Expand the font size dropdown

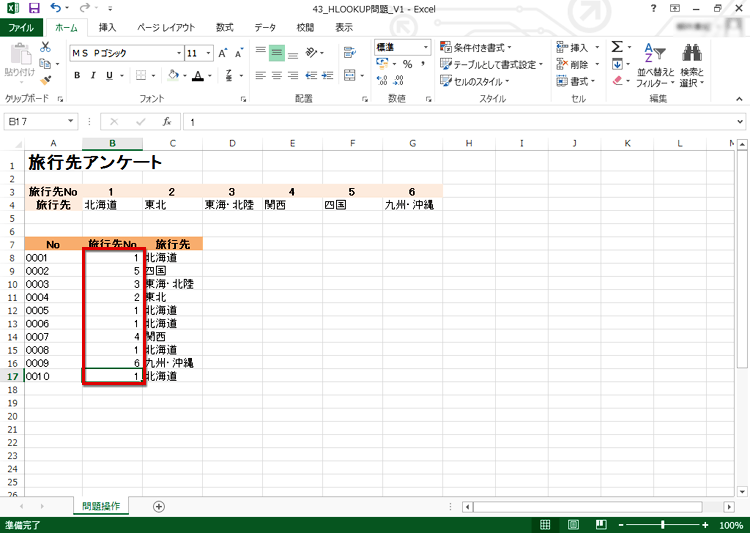tap(209, 53)
